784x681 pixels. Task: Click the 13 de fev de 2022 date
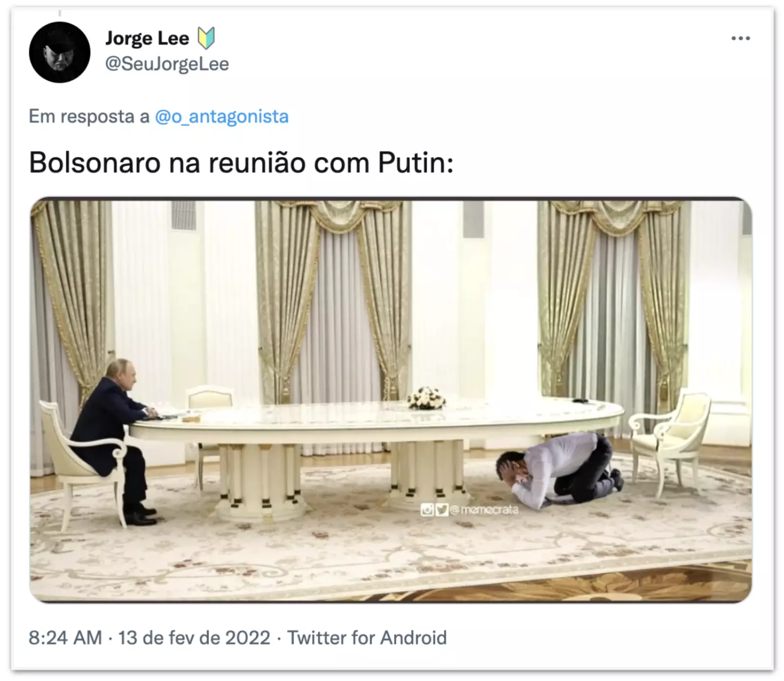(194, 638)
